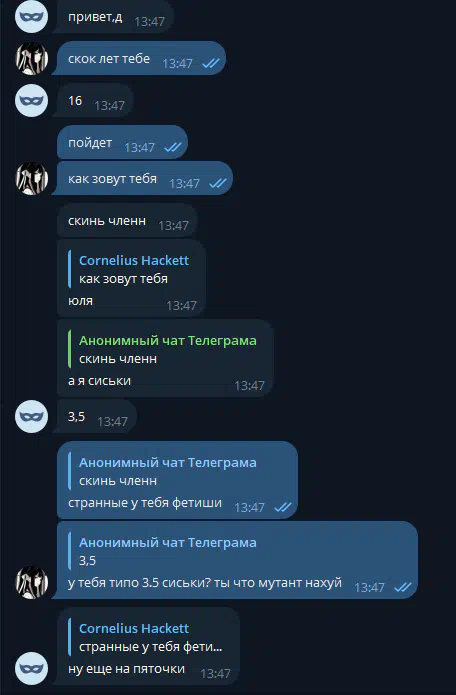Open the anime avatar beside 'как зовут тебя' bubble

[x=31, y=179]
